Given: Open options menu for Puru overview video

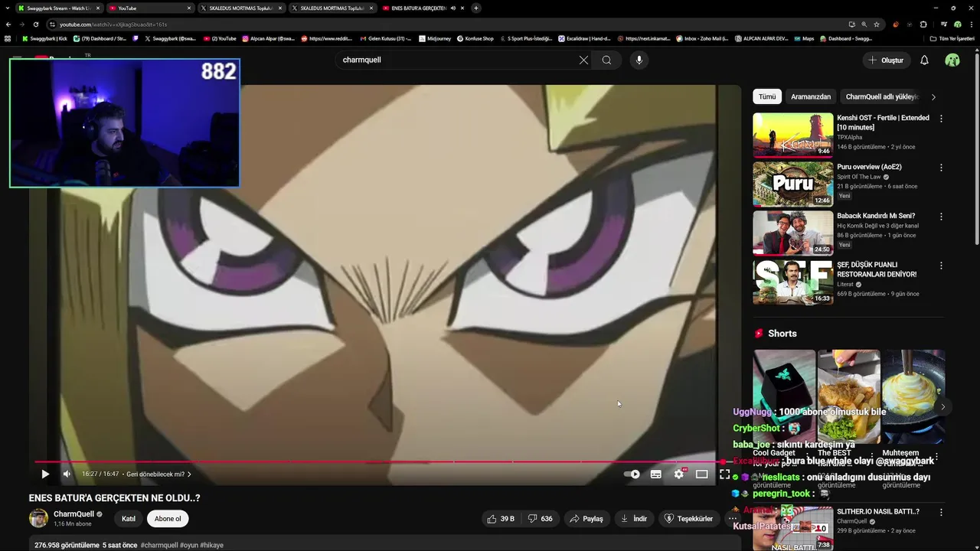Looking at the screenshot, I should coord(941,168).
